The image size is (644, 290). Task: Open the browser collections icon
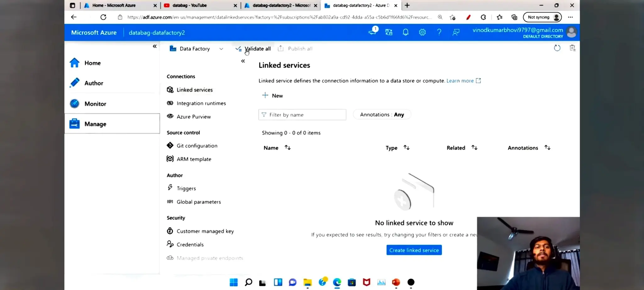click(x=514, y=17)
